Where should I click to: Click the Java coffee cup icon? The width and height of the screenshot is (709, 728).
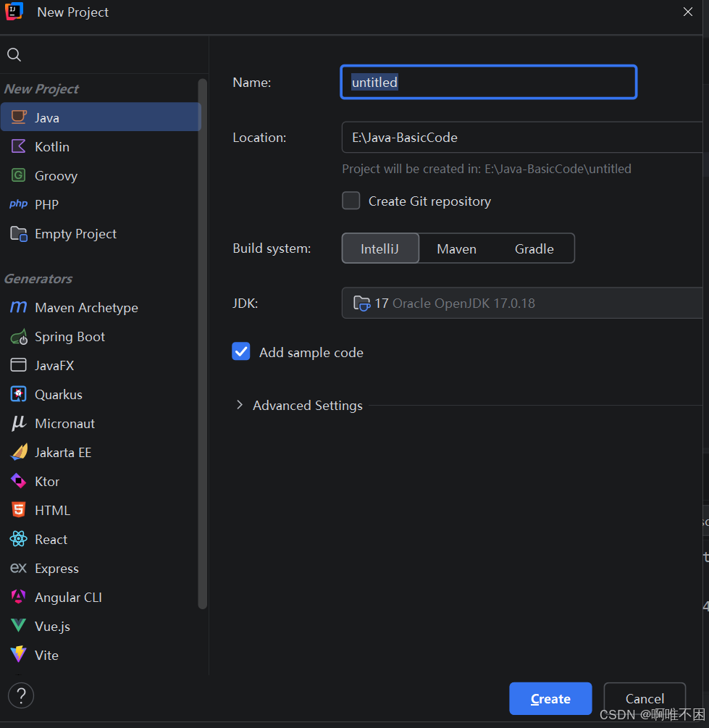[19, 117]
